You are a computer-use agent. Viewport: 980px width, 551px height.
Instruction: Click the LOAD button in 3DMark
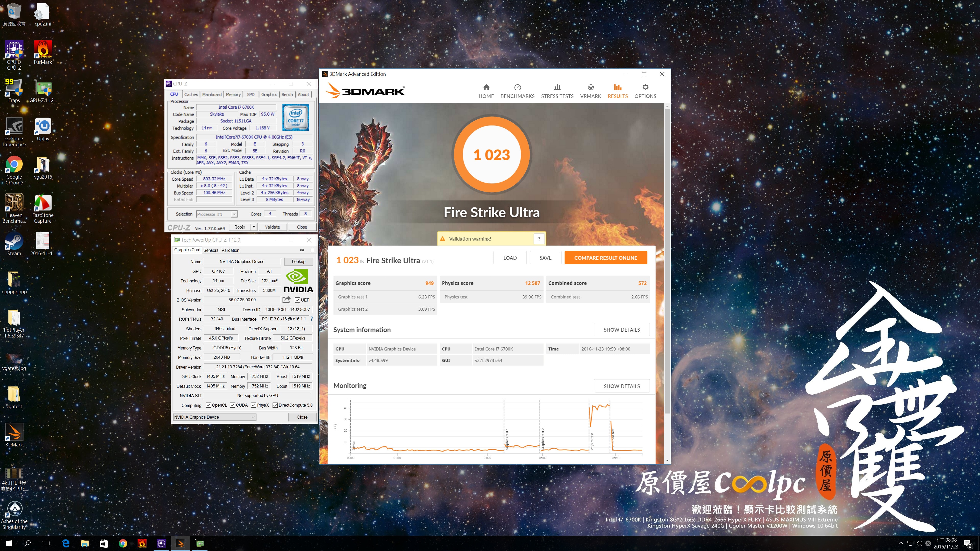(x=510, y=257)
